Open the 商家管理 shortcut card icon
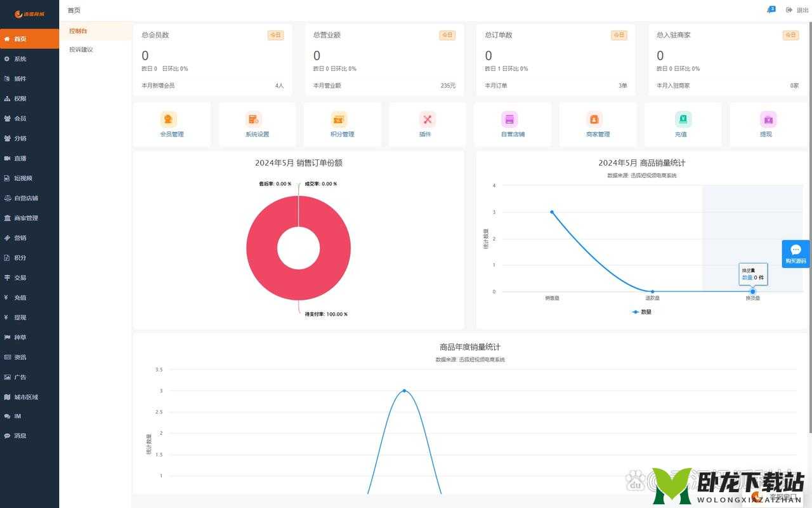The height and width of the screenshot is (508, 812). click(x=594, y=119)
